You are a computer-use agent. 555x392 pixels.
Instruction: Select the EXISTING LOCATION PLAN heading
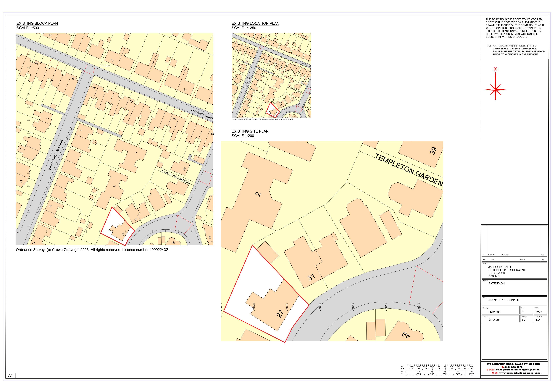255,23
